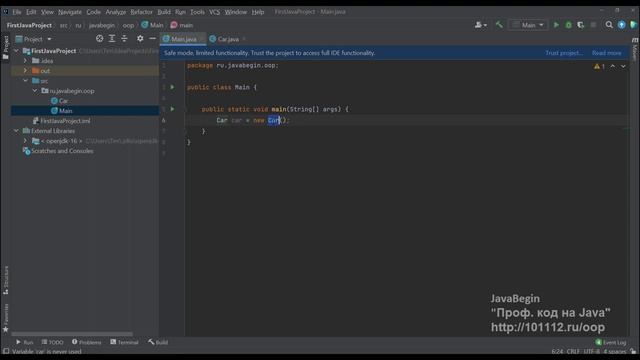Open the Event Log
The height and width of the screenshot is (360, 640).
(611, 342)
